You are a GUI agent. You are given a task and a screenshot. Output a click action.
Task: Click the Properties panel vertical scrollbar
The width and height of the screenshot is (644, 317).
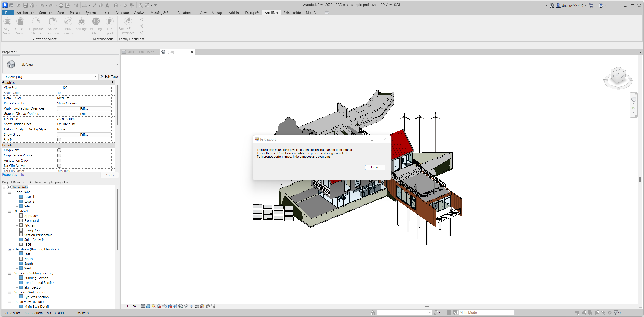tap(117, 105)
